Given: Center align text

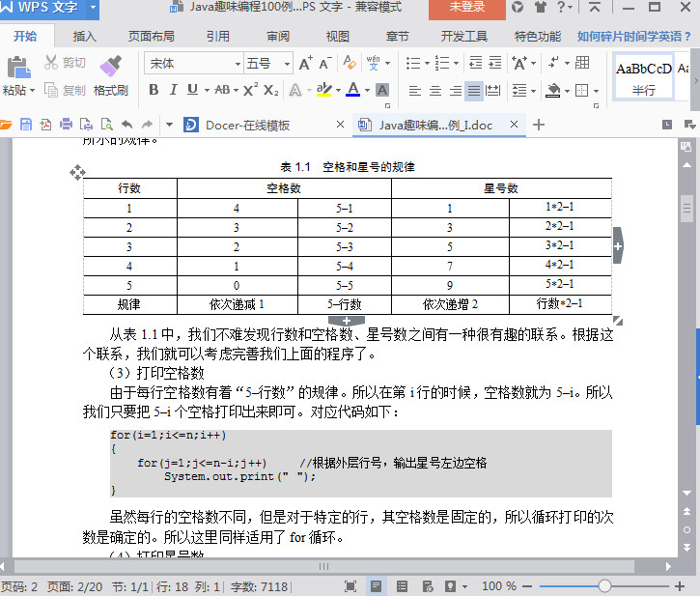Looking at the screenshot, I should [x=435, y=91].
